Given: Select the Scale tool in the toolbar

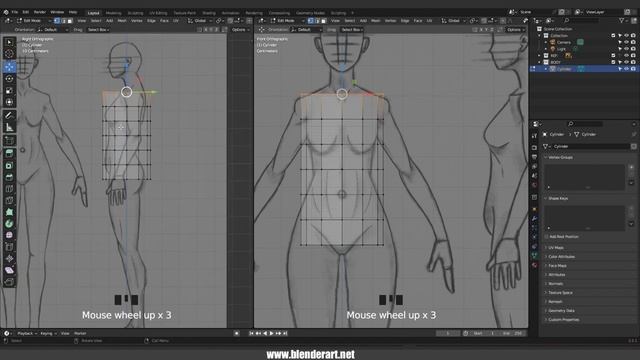Looking at the screenshot, I should pos(9,91).
